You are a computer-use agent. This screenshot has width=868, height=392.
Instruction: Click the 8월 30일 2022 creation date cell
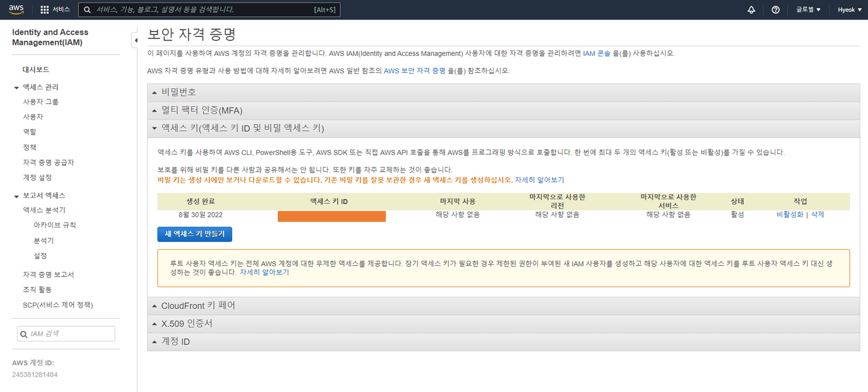201,214
